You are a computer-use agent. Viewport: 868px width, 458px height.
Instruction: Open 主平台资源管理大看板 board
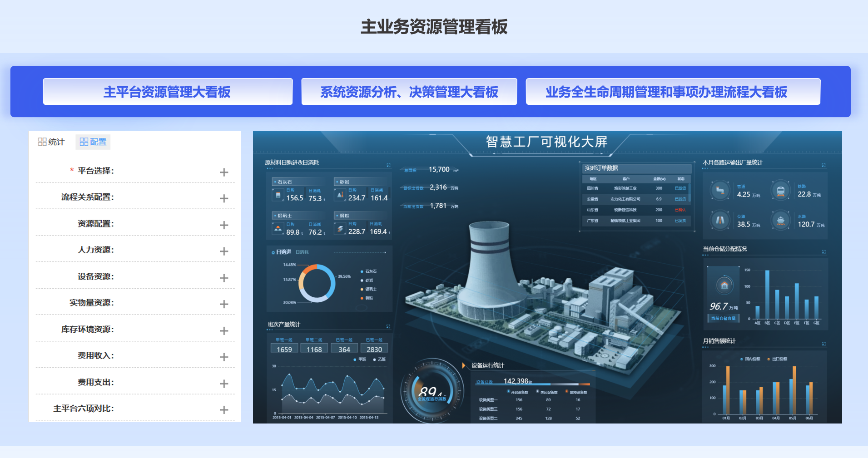pos(168,92)
